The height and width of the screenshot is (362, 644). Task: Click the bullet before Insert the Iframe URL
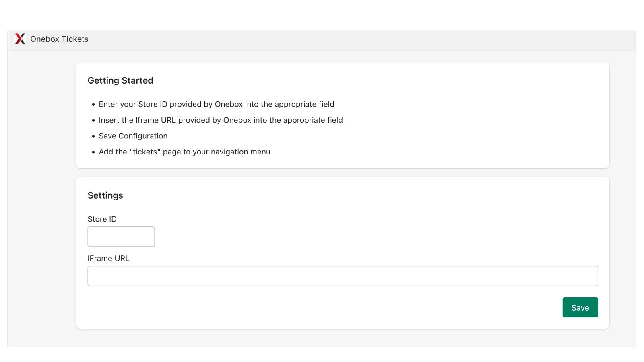pos(93,121)
